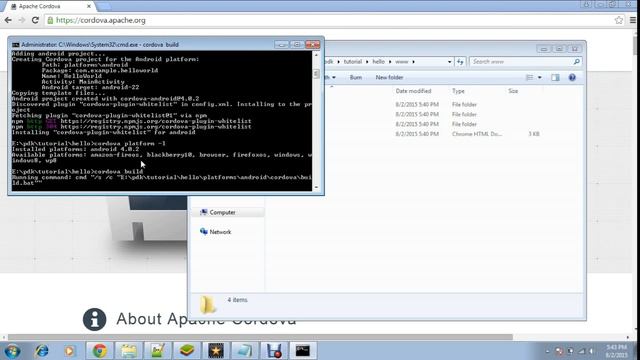Open the BlueStacks taskbar icon
Image resolution: width=640 pixels, height=360 pixels.
pos(187,351)
